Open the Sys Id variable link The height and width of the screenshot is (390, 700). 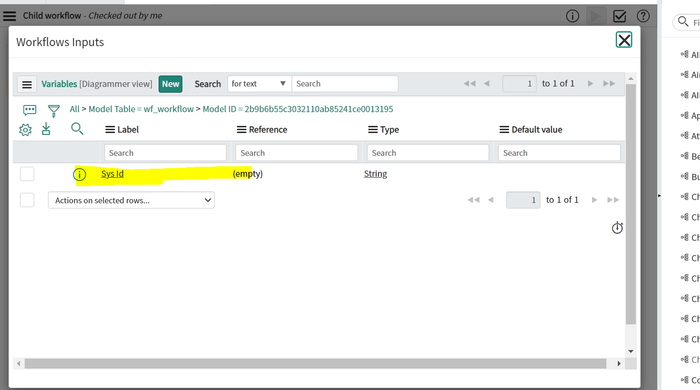click(112, 174)
